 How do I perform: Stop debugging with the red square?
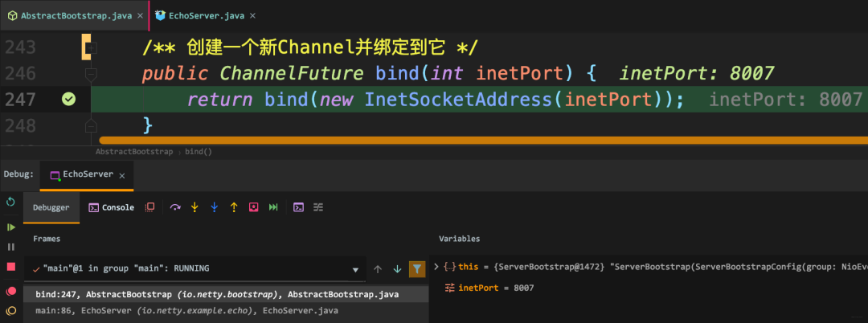[10, 267]
